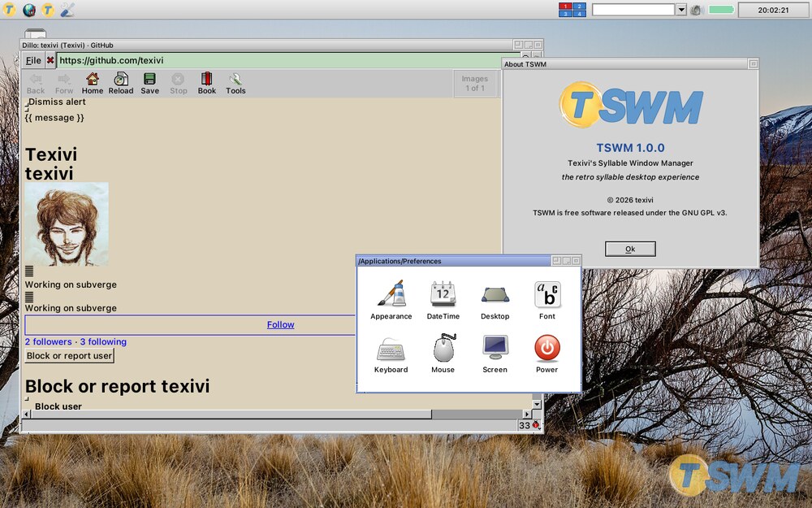Click the Block or report texivi heading
Image resolution: width=812 pixels, height=508 pixels.
click(x=118, y=386)
